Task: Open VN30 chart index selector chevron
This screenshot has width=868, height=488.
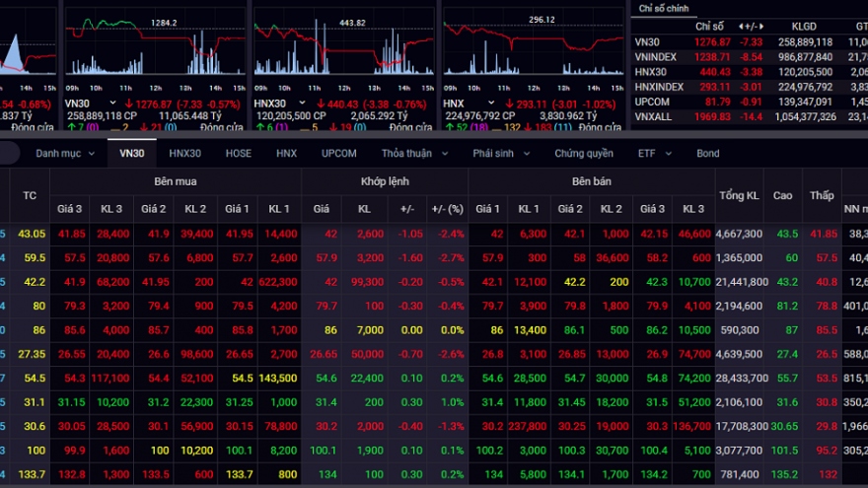Action: coord(112,103)
